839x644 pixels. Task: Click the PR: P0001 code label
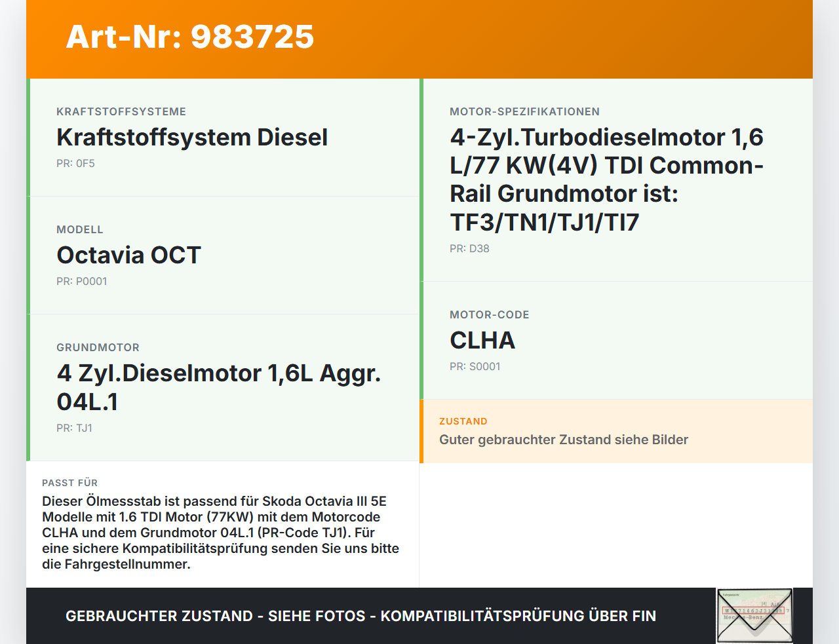[81, 282]
